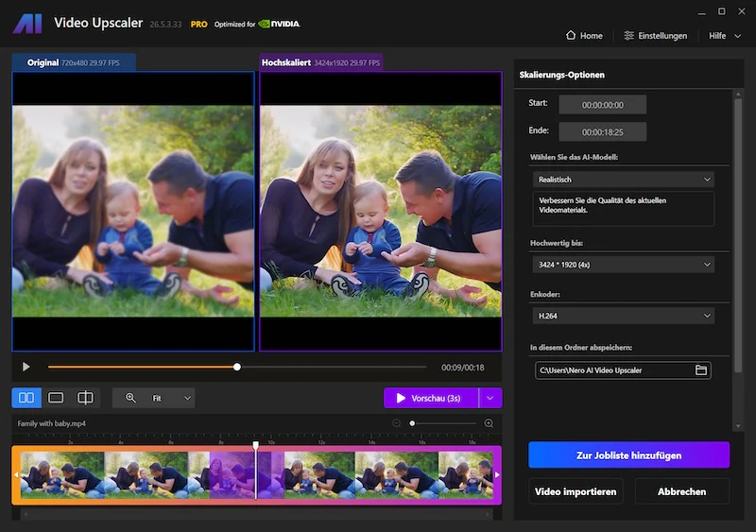Click the magnifier zoom icon

point(130,398)
